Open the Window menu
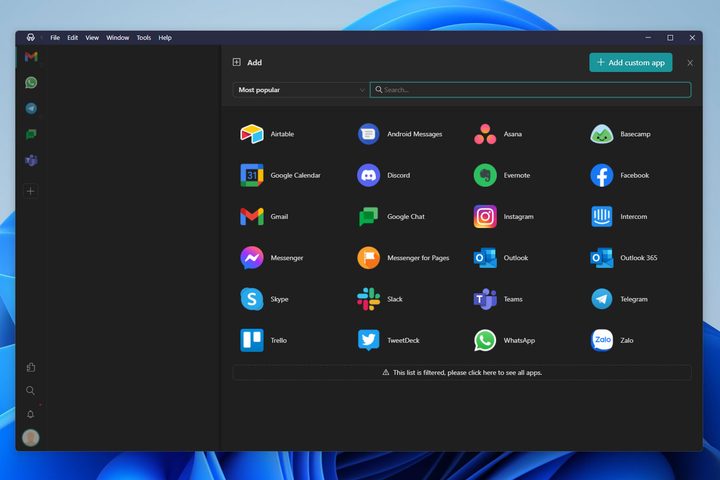The image size is (720, 480). pyautogui.click(x=118, y=38)
